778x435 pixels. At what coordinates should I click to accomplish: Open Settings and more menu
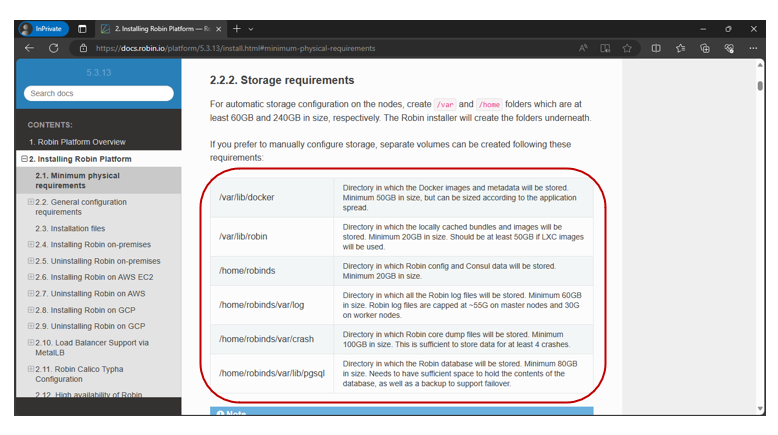(x=753, y=48)
